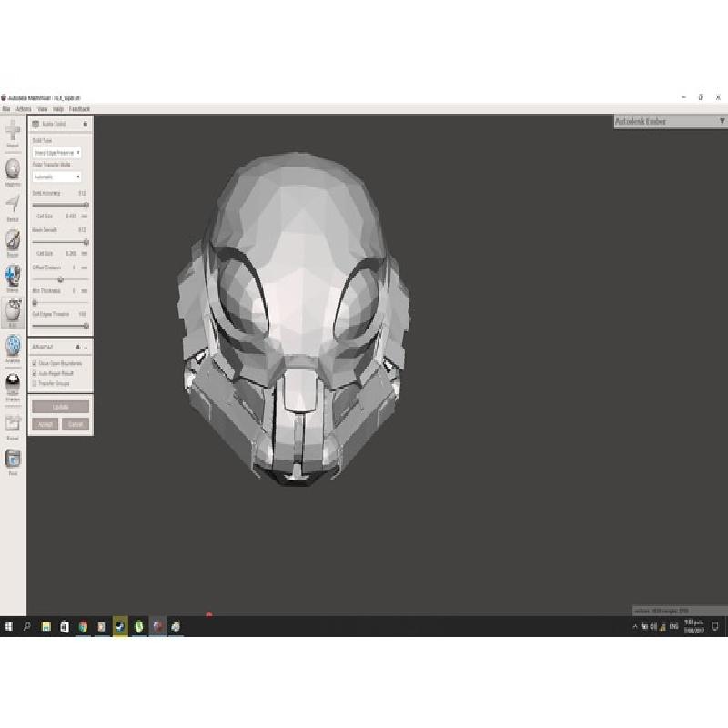
Task: Open the taskbar clock and date
Action: (x=694, y=626)
